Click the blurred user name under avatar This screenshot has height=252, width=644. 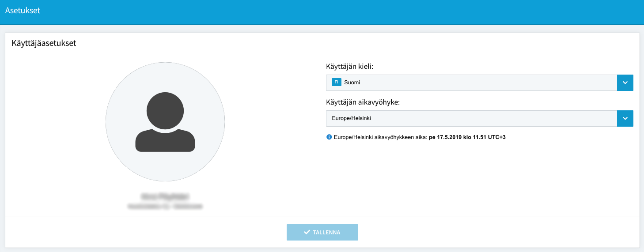165,197
